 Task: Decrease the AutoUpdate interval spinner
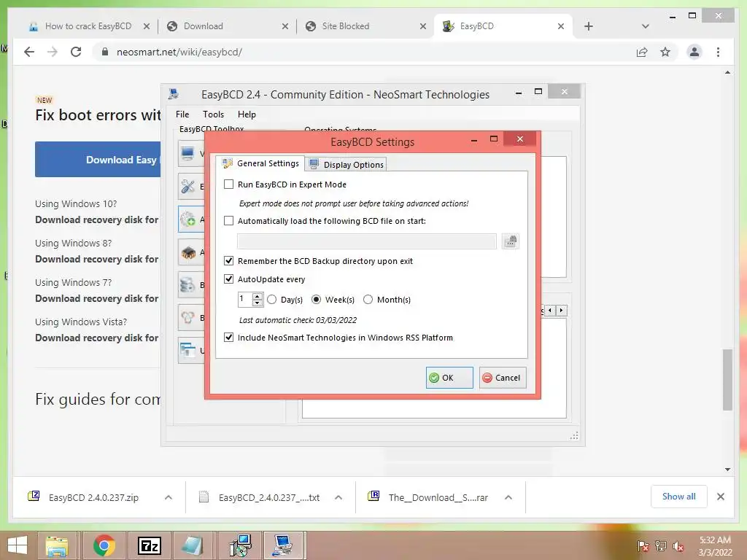[x=258, y=303]
